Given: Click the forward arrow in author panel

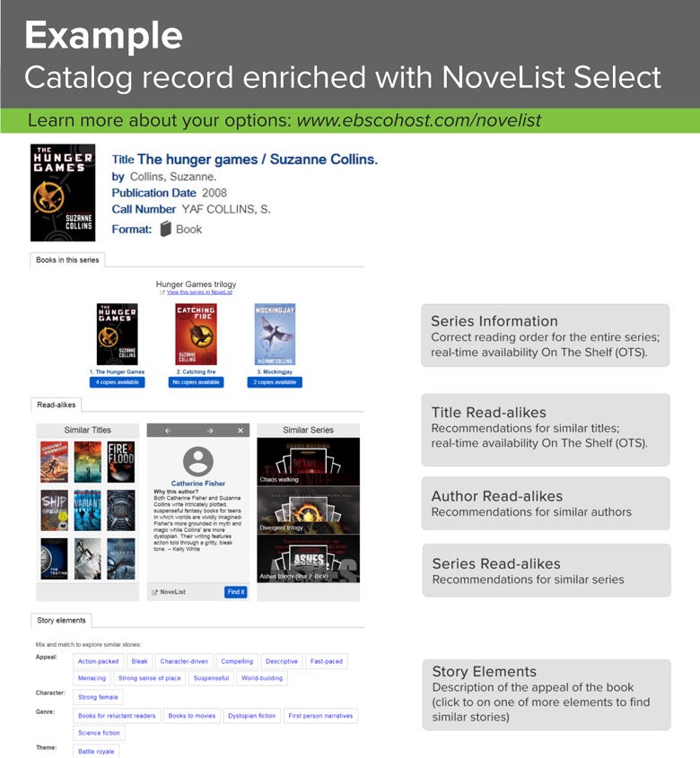Looking at the screenshot, I should tap(209, 431).
